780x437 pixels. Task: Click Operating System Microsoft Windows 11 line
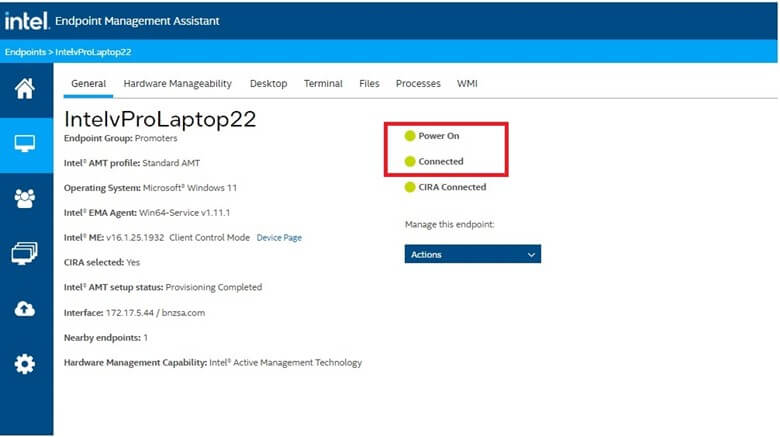(150, 188)
